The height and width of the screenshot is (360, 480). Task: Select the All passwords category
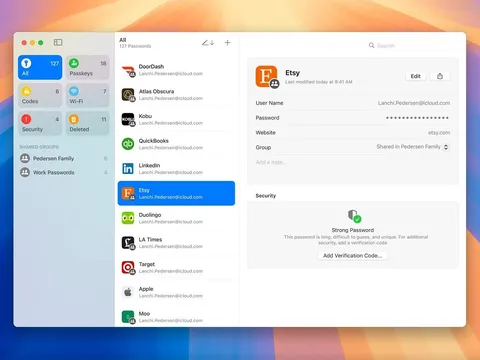[40, 68]
